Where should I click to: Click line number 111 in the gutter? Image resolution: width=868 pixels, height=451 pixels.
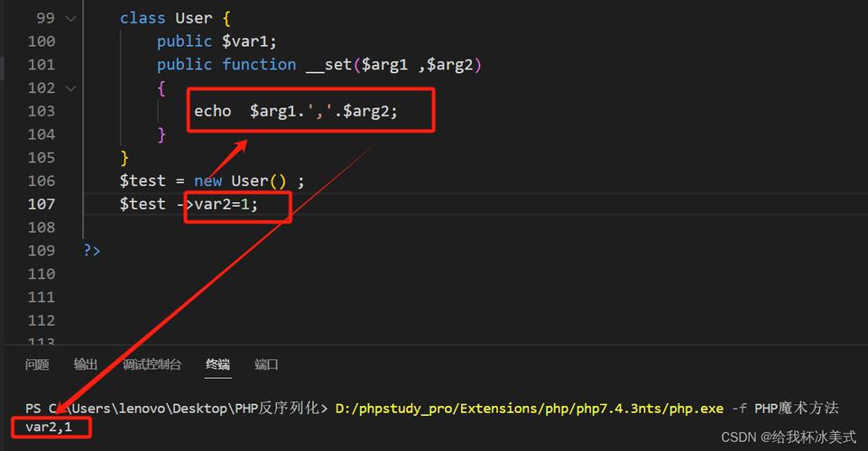click(x=42, y=297)
